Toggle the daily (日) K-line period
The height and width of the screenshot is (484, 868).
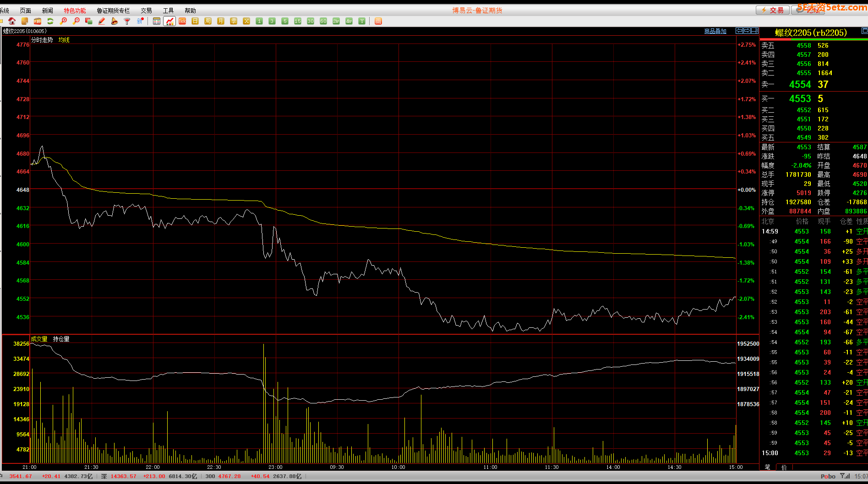(x=195, y=21)
